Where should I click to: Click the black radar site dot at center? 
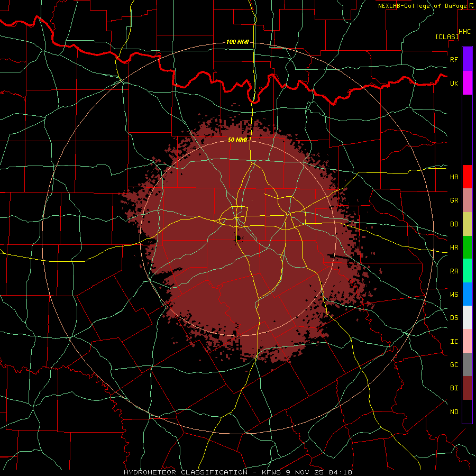[x=239, y=237]
